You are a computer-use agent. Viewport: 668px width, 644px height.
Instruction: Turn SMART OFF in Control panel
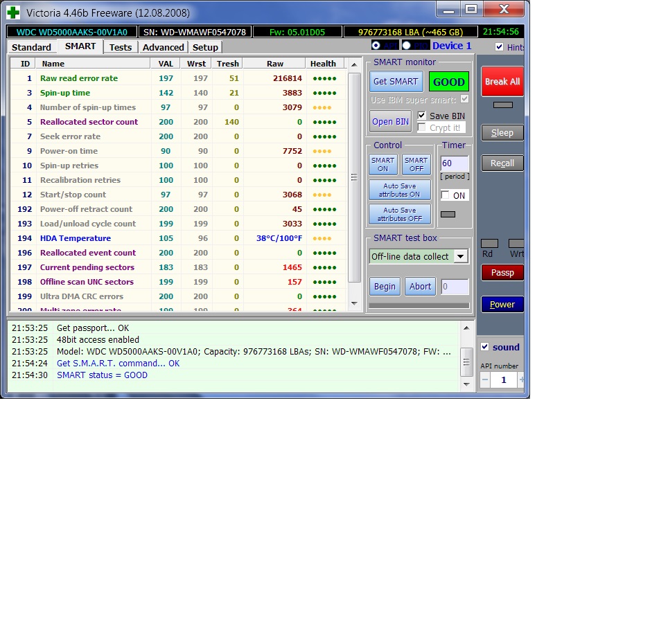[416, 164]
